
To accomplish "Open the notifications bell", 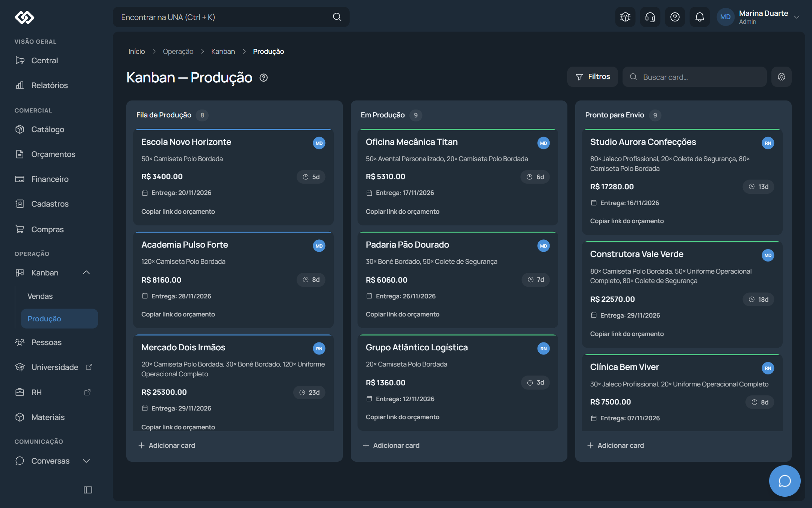I will (x=700, y=17).
